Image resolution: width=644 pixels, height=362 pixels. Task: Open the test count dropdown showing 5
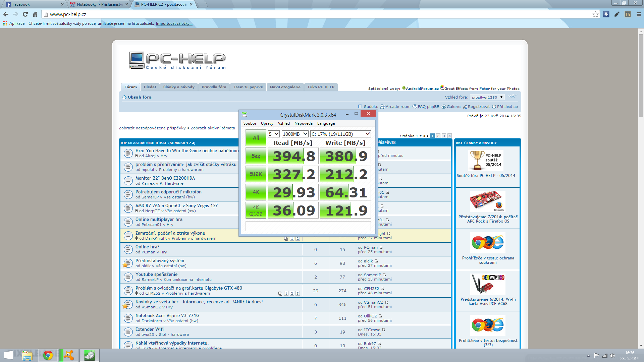point(274,134)
